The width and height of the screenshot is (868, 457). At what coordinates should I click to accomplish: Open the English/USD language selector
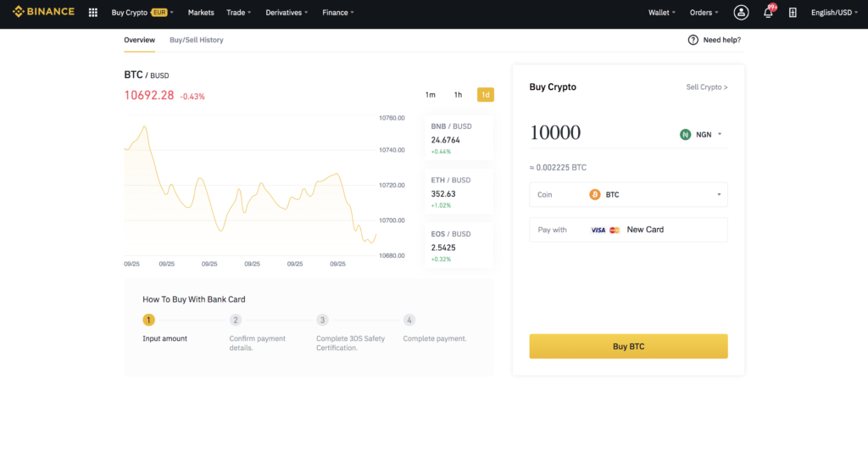pyautogui.click(x=834, y=12)
